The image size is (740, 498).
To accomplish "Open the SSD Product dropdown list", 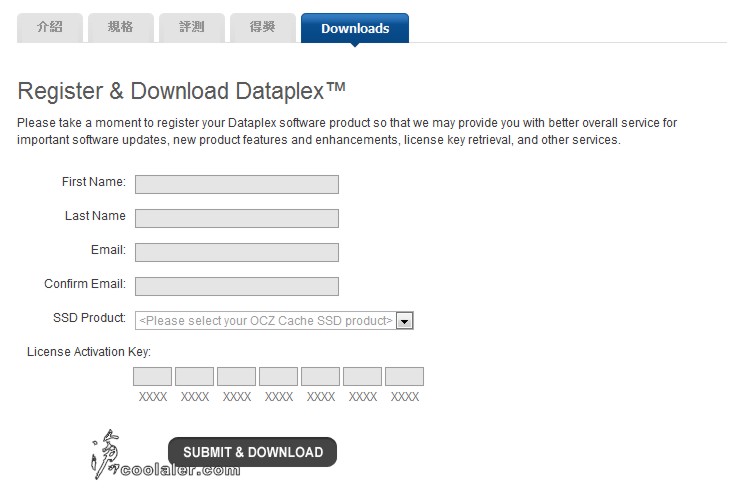I will click(274, 321).
